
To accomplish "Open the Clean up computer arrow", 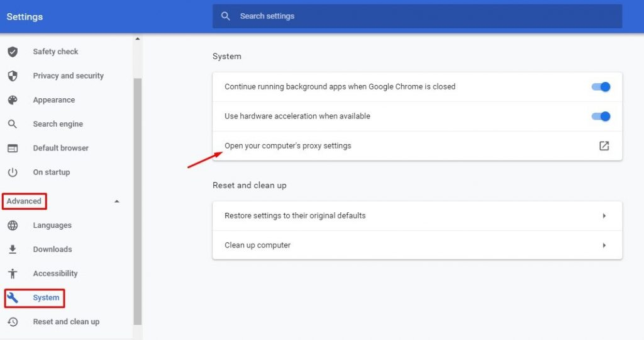I will 604,246.
